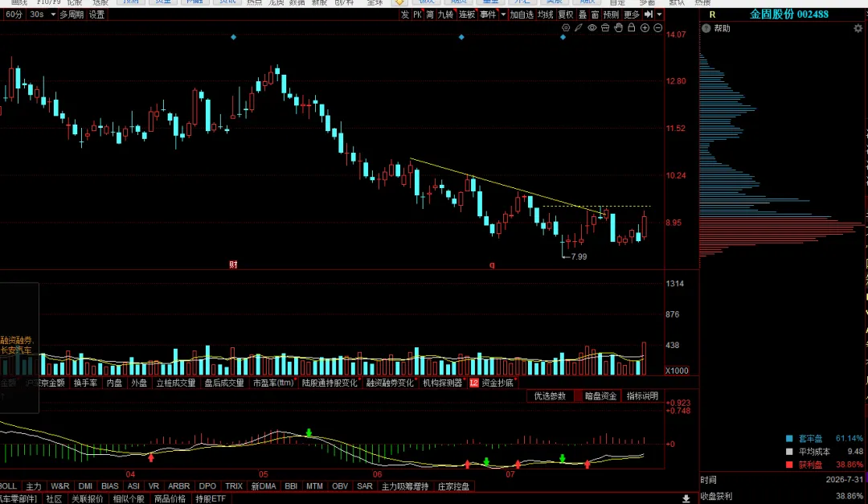
Task: Click the skip-to-end arrow icon in the toolbar
Action: [x=649, y=14]
